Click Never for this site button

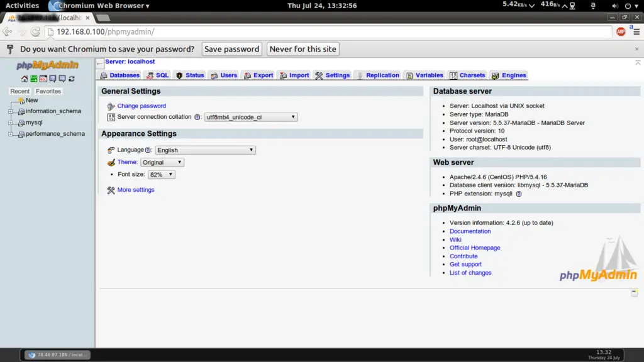pos(303,49)
